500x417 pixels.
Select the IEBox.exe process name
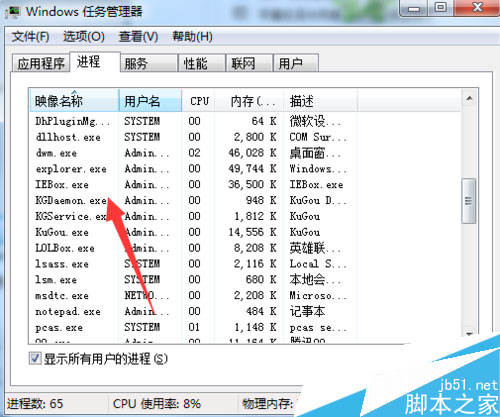coord(62,185)
